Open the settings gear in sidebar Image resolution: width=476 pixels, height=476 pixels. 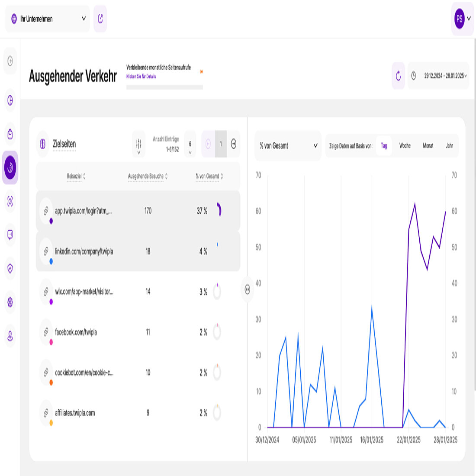[10, 302]
